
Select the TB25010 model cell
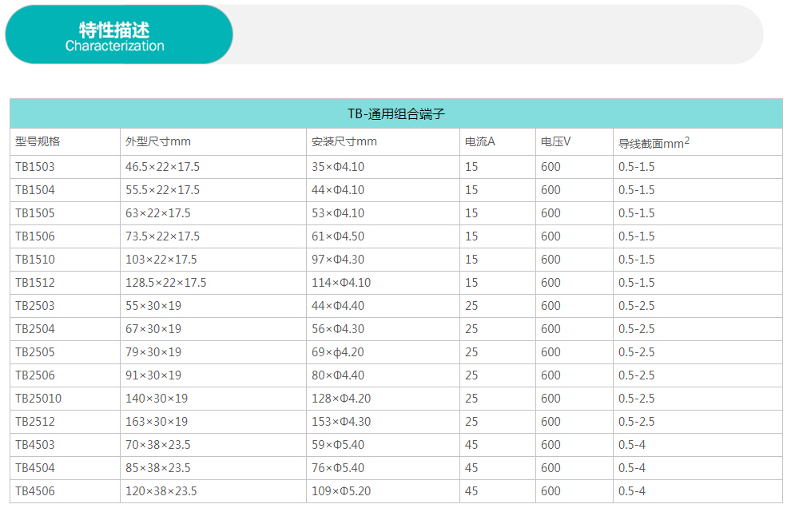point(38,399)
